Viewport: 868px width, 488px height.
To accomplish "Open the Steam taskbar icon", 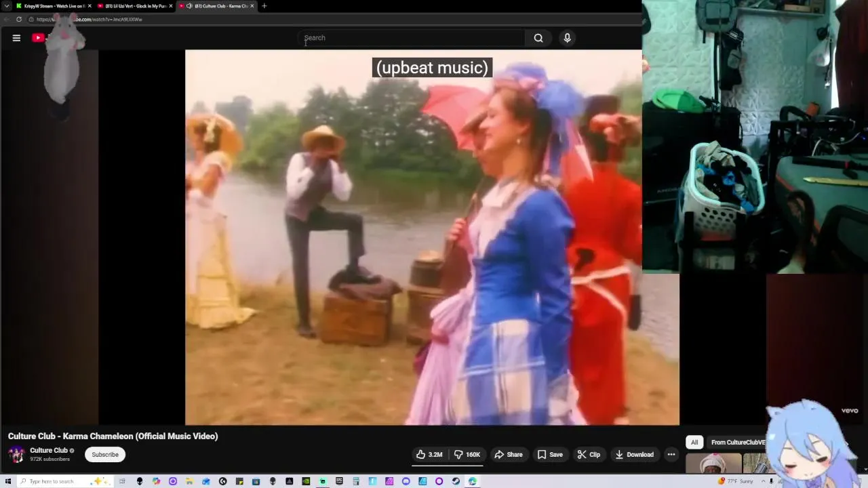I will pyautogui.click(x=456, y=481).
